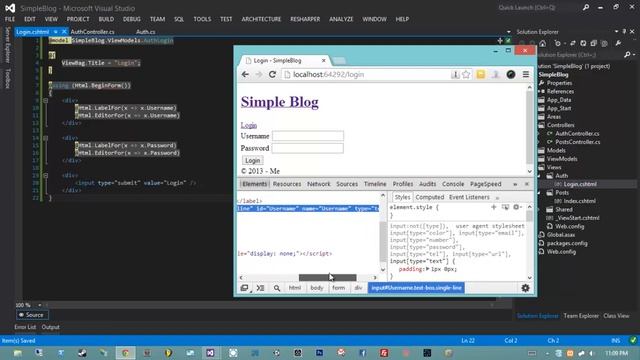This screenshot has height=360, width=640.
Task: Click the Quick Launch search icon
Action: (586, 7)
